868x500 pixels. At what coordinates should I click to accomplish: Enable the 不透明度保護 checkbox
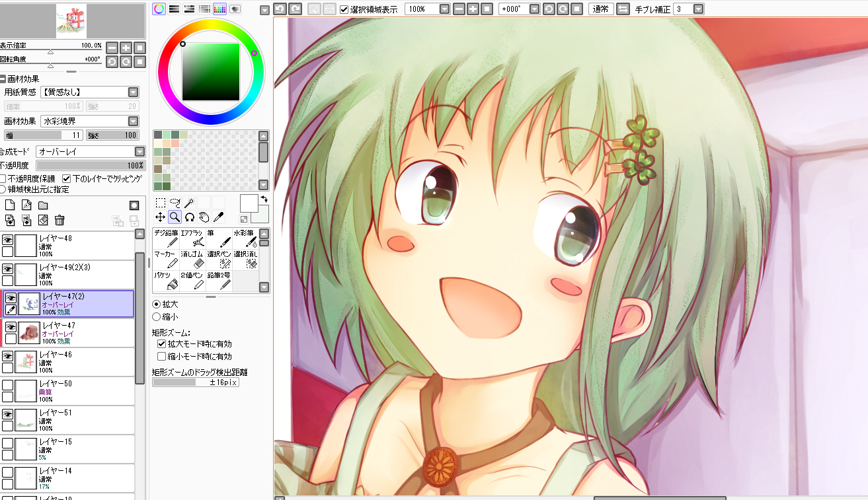click(x=3, y=178)
